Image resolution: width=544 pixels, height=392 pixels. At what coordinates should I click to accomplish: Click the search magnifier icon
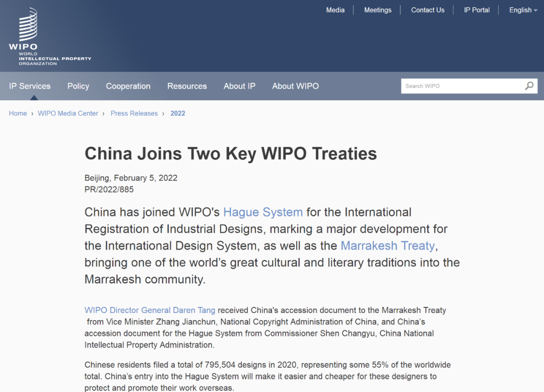coord(529,86)
